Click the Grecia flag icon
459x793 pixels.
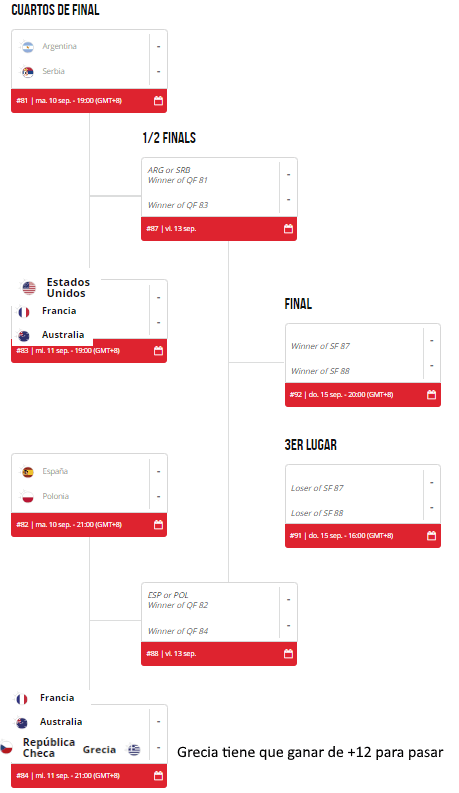(x=134, y=750)
